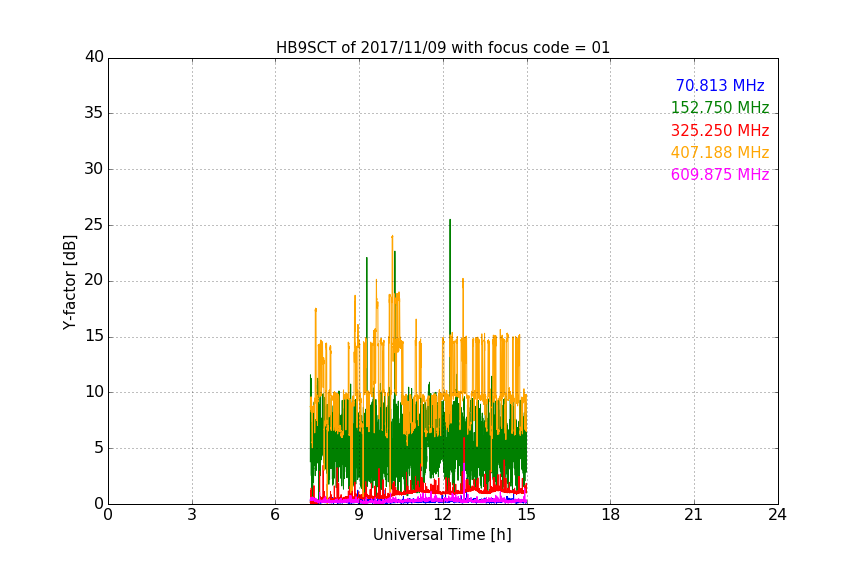Click the x-axis tick label 18
Screen dimensions: 864x576
[610, 515]
